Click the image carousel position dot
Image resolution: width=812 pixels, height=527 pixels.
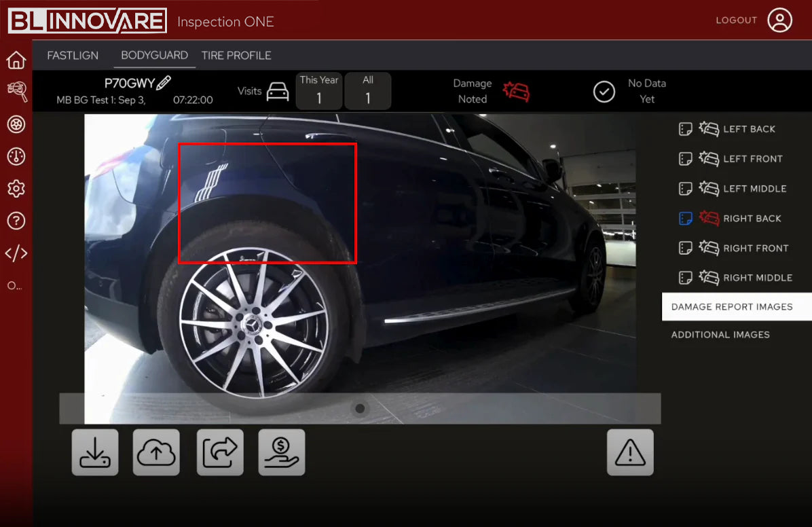point(360,408)
